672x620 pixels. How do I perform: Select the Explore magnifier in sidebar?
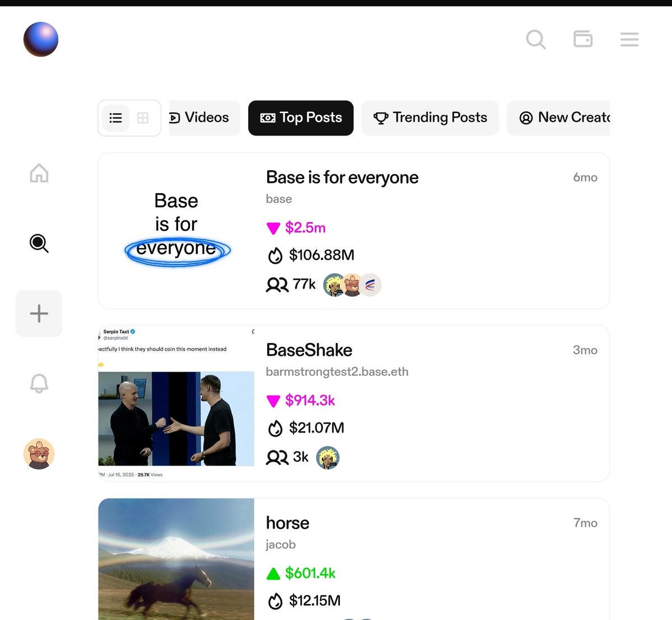point(39,243)
